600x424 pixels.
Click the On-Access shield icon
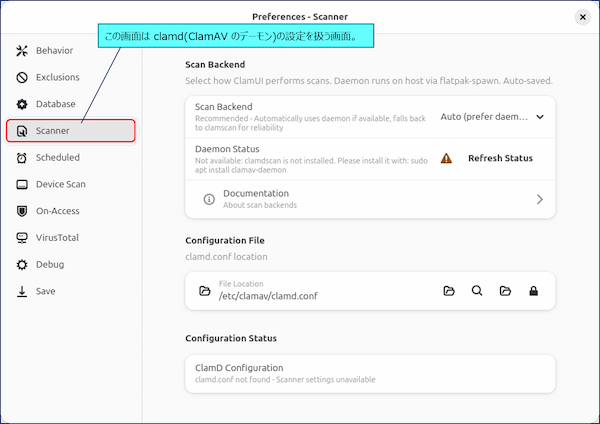coord(22,211)
